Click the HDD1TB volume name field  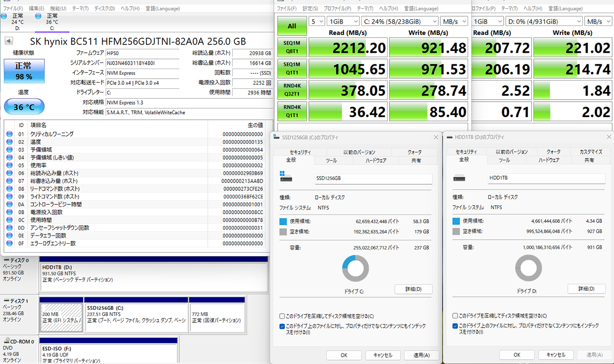[546, 178]
